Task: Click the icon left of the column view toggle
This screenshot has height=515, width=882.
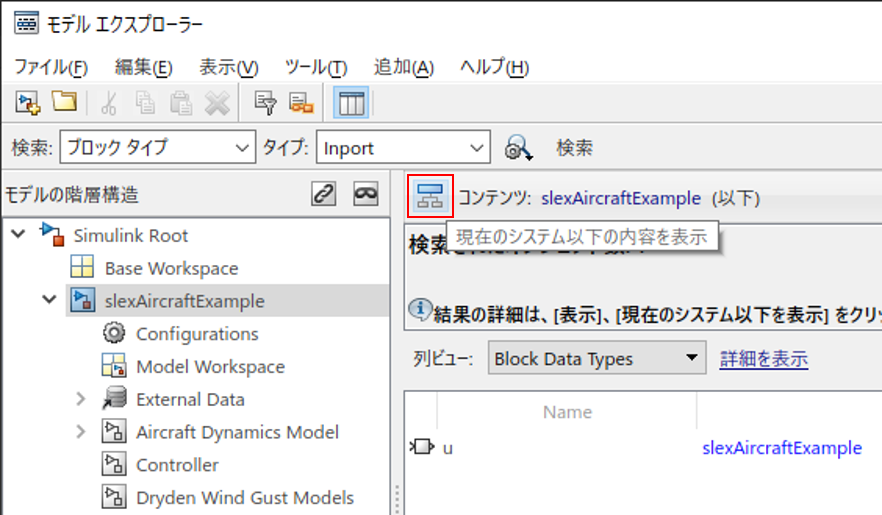Action: [301, 103]
